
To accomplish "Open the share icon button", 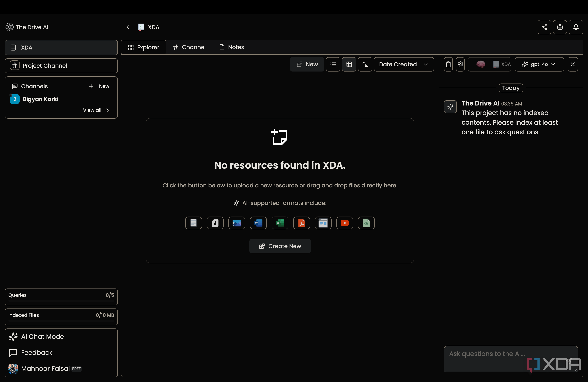I will (x=544, y=27).
